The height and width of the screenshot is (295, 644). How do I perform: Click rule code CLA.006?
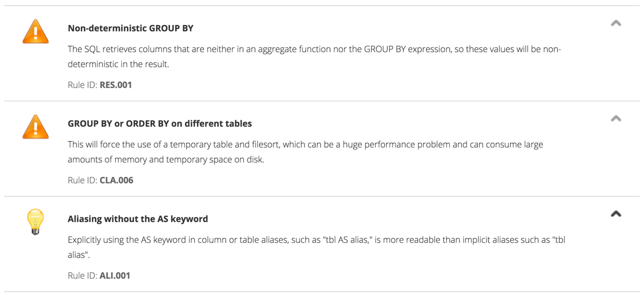point(116,180)
